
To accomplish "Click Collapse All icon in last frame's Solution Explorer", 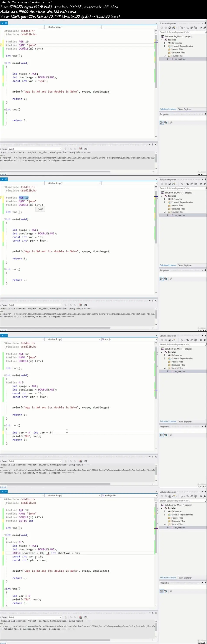I will 192,496.
